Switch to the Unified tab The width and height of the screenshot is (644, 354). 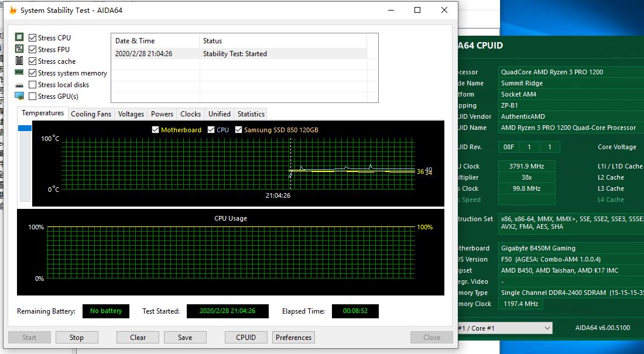coord(220,114)
